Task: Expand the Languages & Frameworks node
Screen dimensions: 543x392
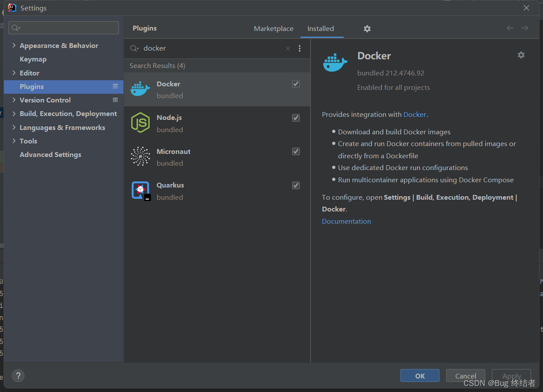Action: [x=14, y=128]
